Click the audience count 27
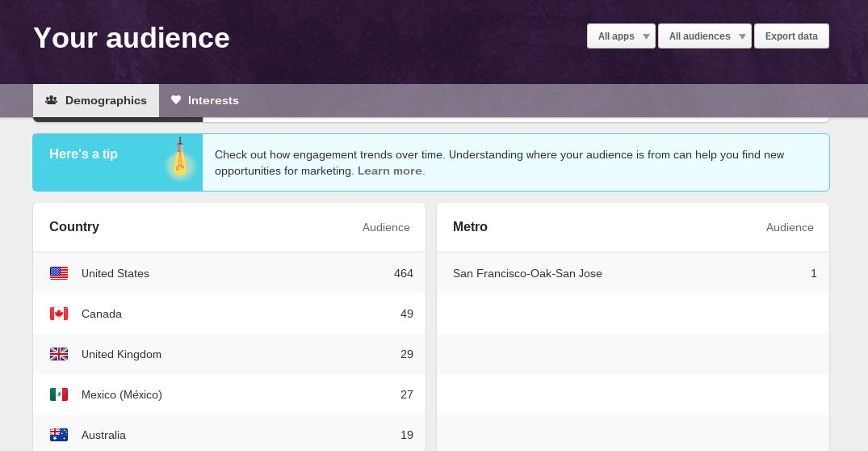The height and width of the screenshot is (451, 868). [407, 394]
